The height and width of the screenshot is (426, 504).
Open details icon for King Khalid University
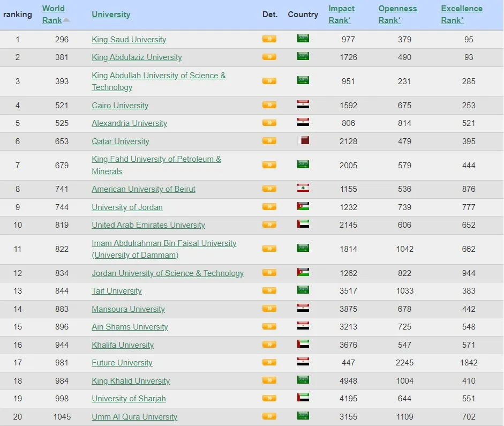tap(269, 380)
